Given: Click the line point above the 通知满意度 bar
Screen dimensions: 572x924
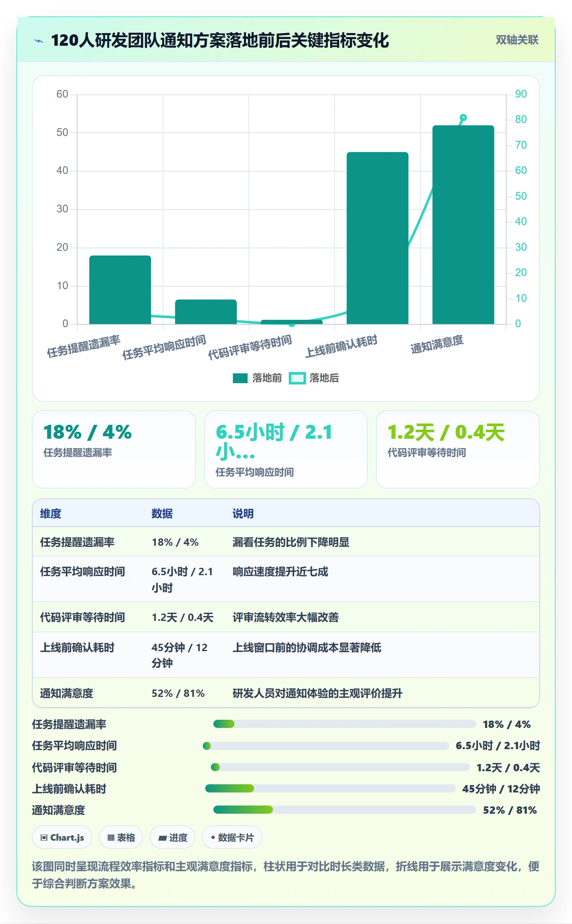Looking at the screenshot, I should 463,118.
